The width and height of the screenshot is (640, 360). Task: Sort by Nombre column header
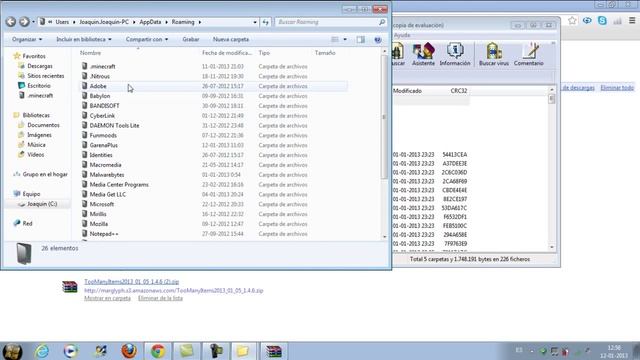91,53
